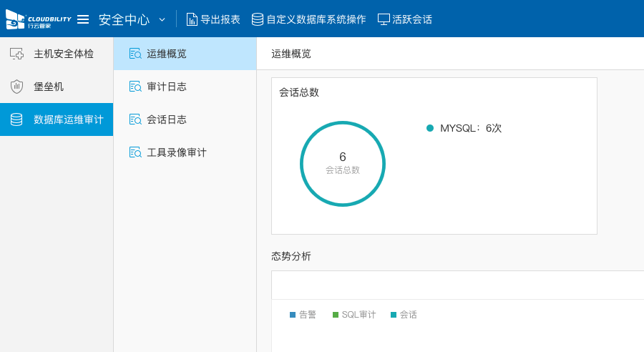Toggle the hamburger menu icon
The width and height of the screenshot is (644, 352).
pyautogui.click(x=83, y=19)
